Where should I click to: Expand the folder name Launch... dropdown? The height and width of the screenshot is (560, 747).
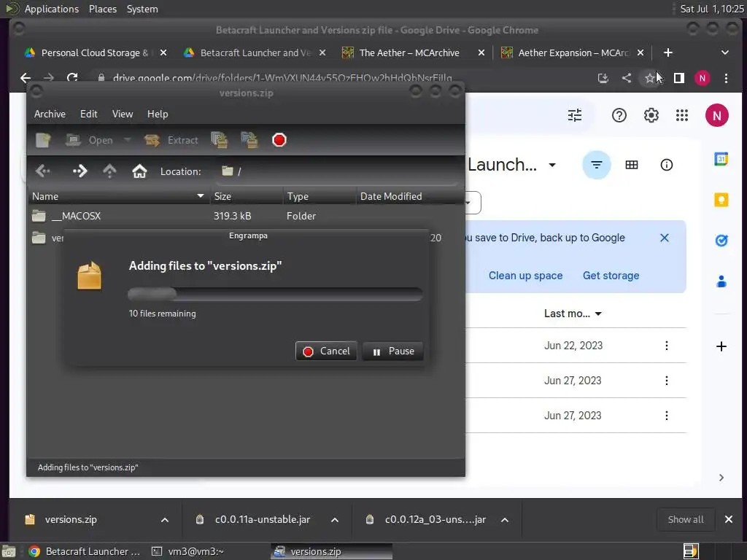tap(552, 166)
